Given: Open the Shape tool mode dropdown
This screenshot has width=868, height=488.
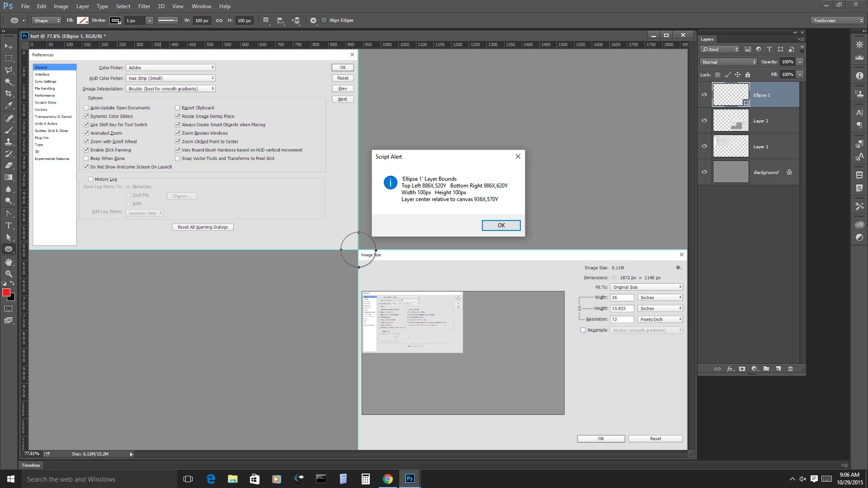Looking at the screenshot, I should coord(47,20).
